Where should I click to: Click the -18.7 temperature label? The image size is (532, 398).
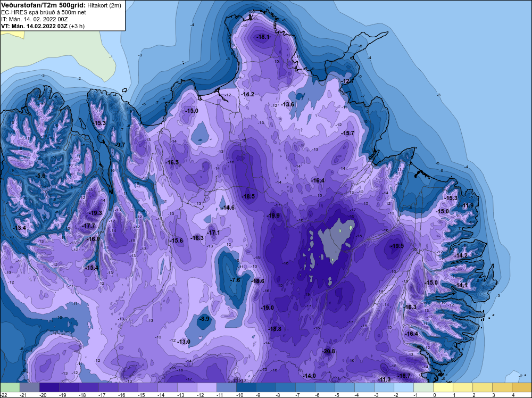[404, 376]
